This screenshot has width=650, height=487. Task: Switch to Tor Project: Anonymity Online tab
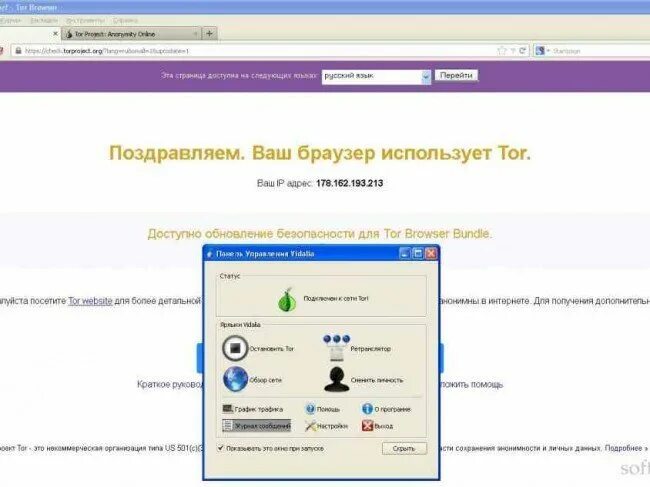coord(131,34)
